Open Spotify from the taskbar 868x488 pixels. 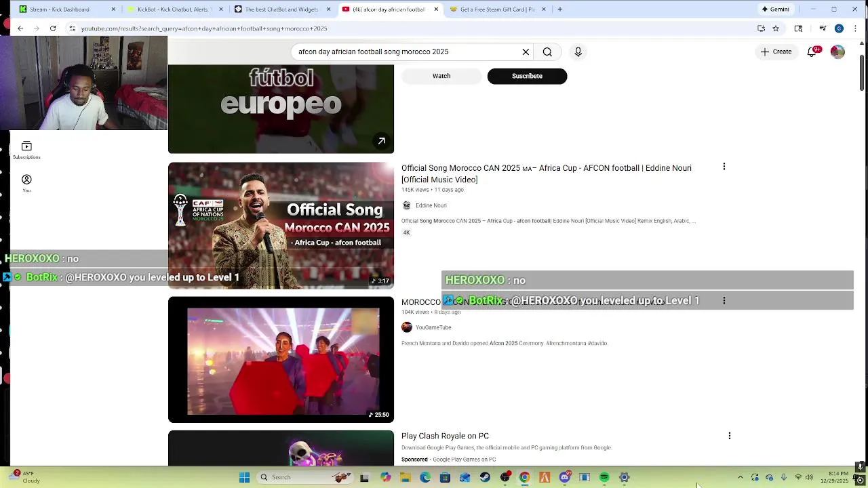point(604,477)
